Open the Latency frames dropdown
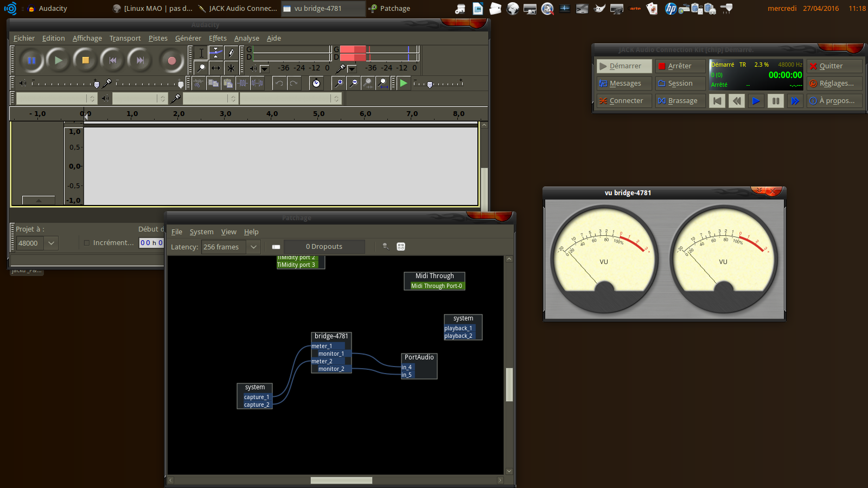Viewport: 868px width, 488px height. (253, 247)
